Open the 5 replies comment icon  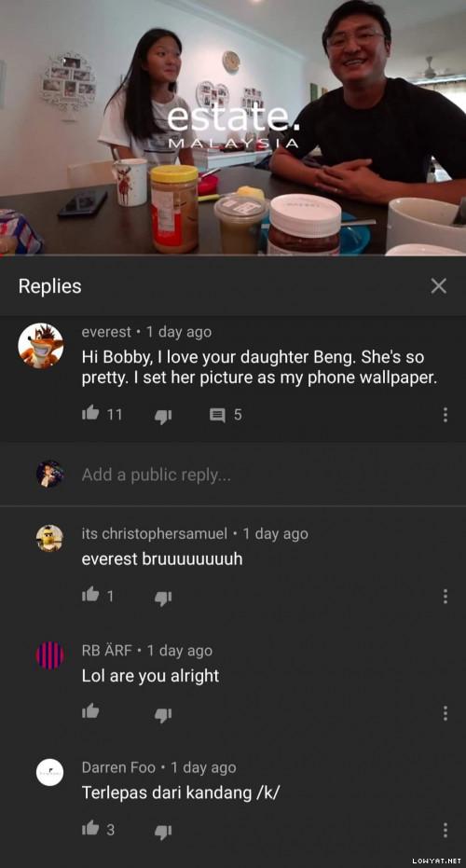217,415
